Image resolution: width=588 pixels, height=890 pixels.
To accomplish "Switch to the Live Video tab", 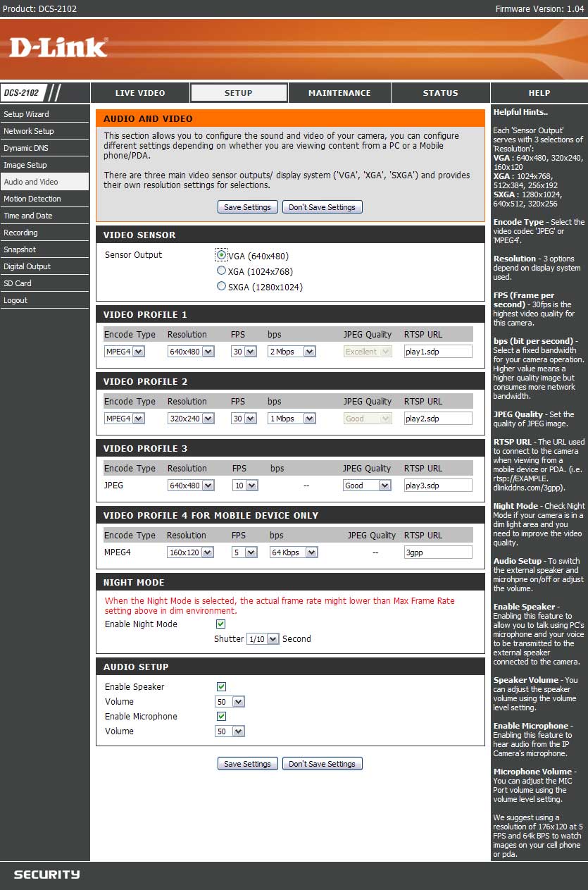I will pos(140,93).
